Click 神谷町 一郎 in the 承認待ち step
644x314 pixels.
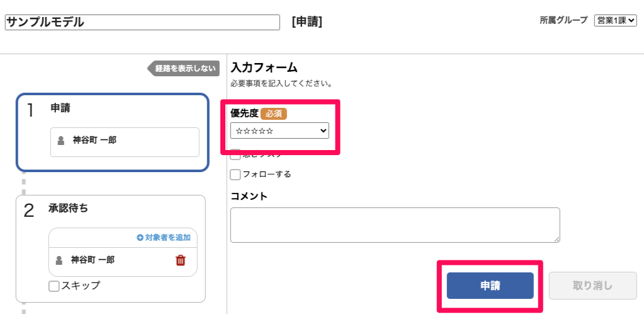(93, 260)
